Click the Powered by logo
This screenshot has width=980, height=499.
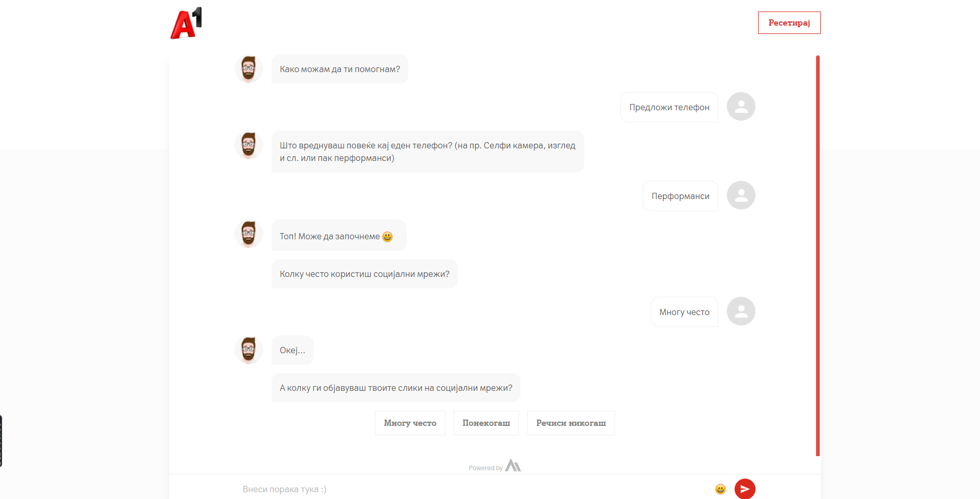coord(513,466)
